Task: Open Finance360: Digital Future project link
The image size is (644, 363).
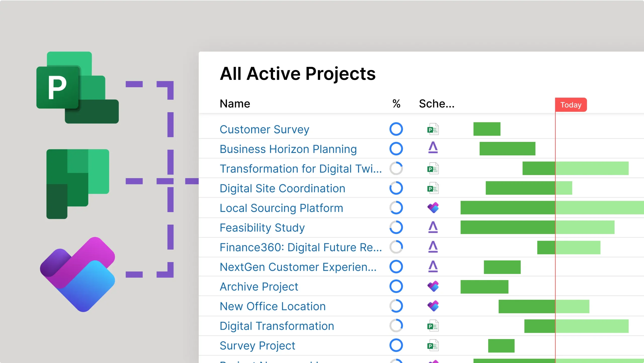Action: [301, 247]
